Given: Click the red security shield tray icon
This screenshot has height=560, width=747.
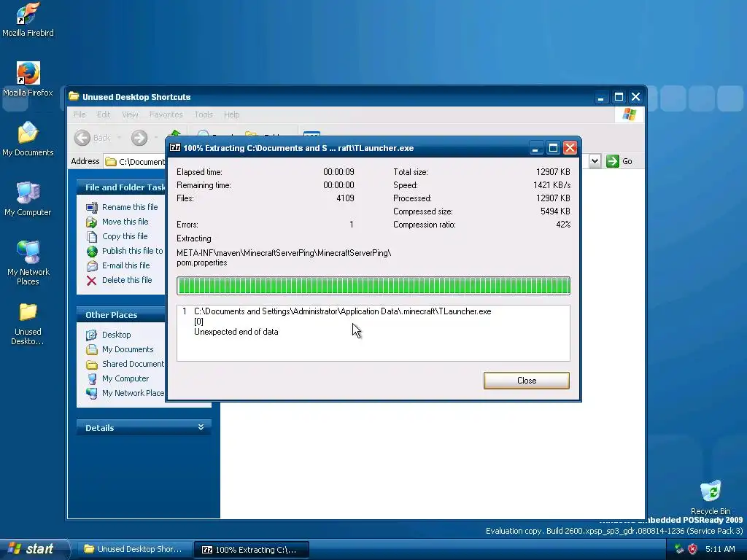Looking at the screenshot, I should 693,549.
